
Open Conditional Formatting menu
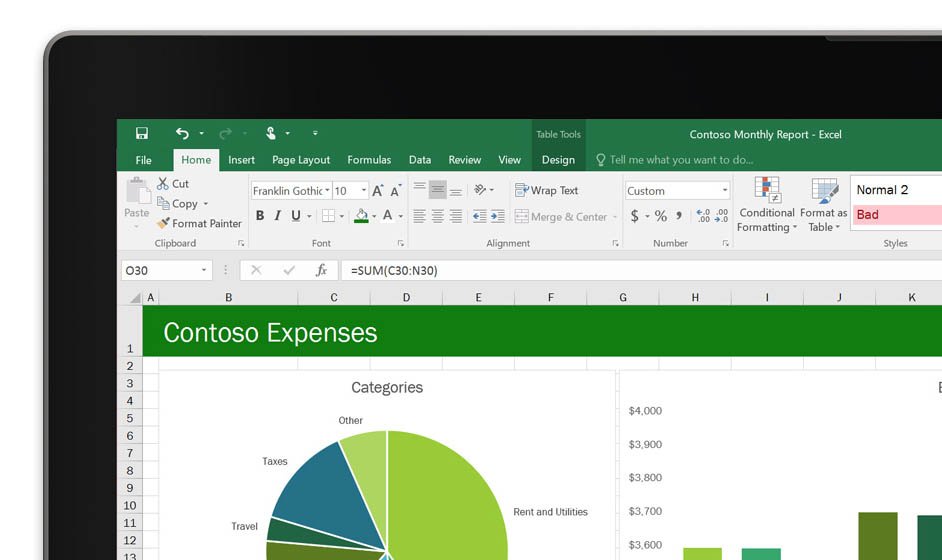[767, 205]
